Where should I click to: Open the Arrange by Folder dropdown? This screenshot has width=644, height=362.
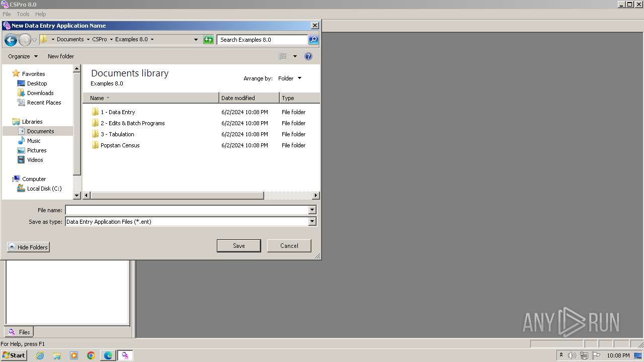click(290, 78)
